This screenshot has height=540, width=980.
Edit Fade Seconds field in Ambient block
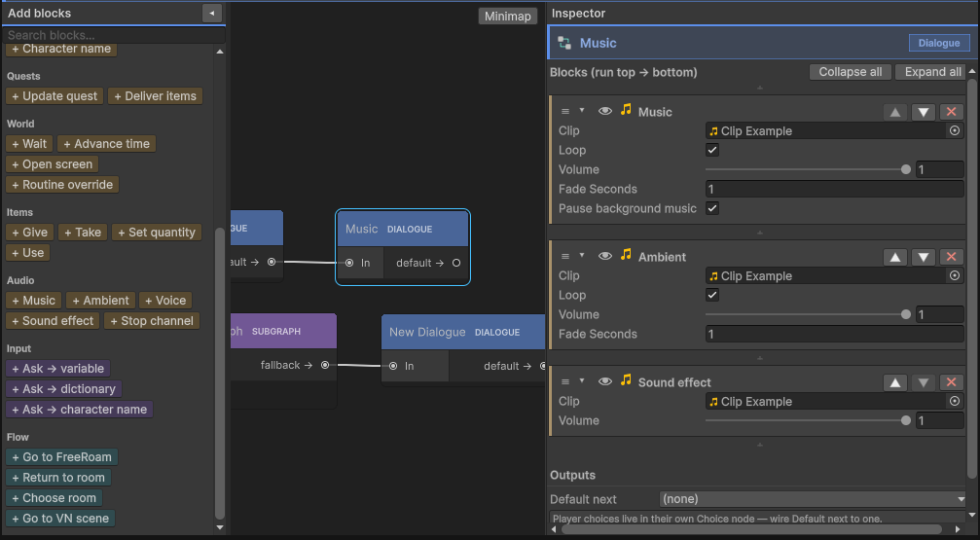pos(834,334)
